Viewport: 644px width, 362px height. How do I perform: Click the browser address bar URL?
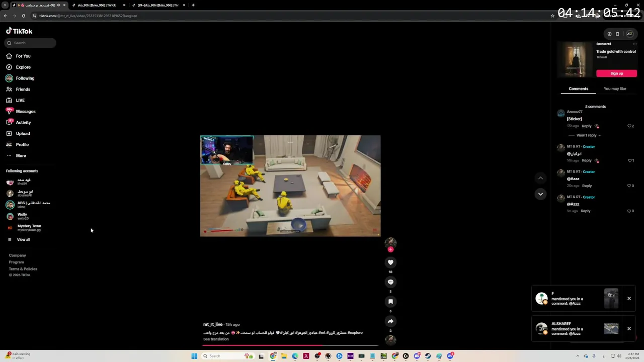tap(88, 16)
